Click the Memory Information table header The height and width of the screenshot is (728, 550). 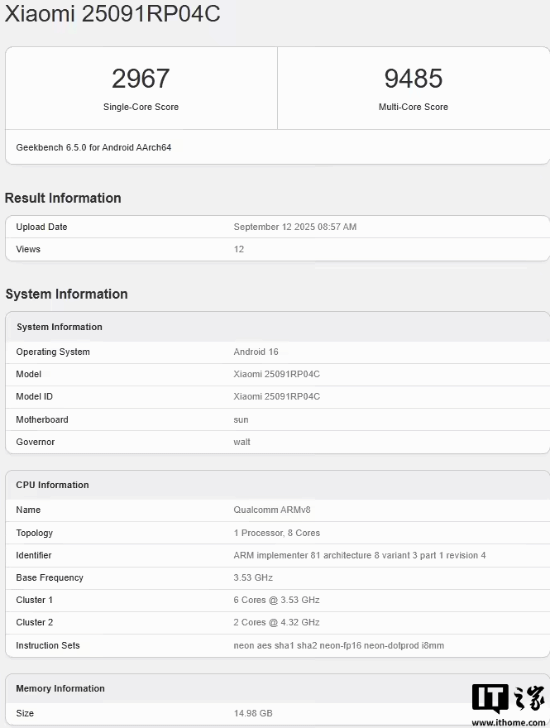(x=278, y=689)
